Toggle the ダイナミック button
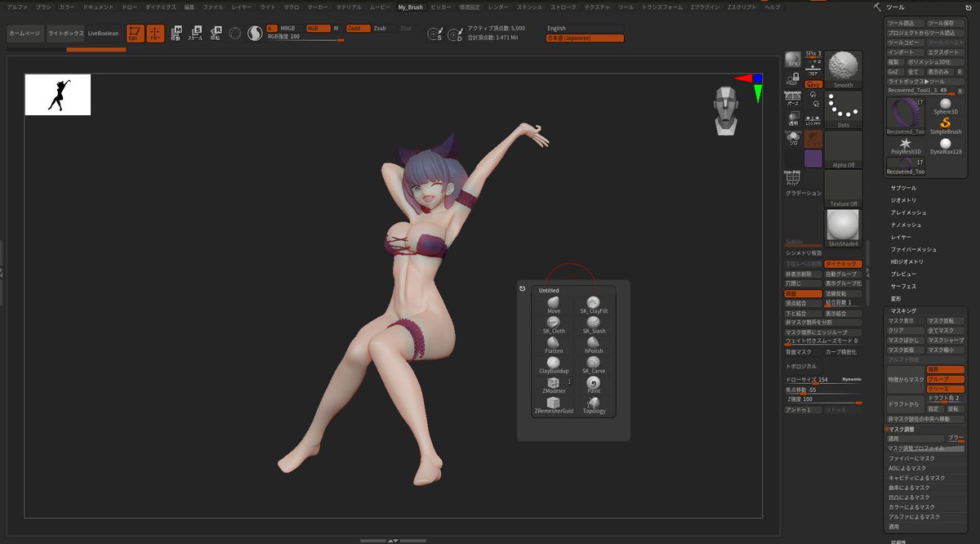The image size is (980, 544). pyautogui.click(x=843, y=264)
